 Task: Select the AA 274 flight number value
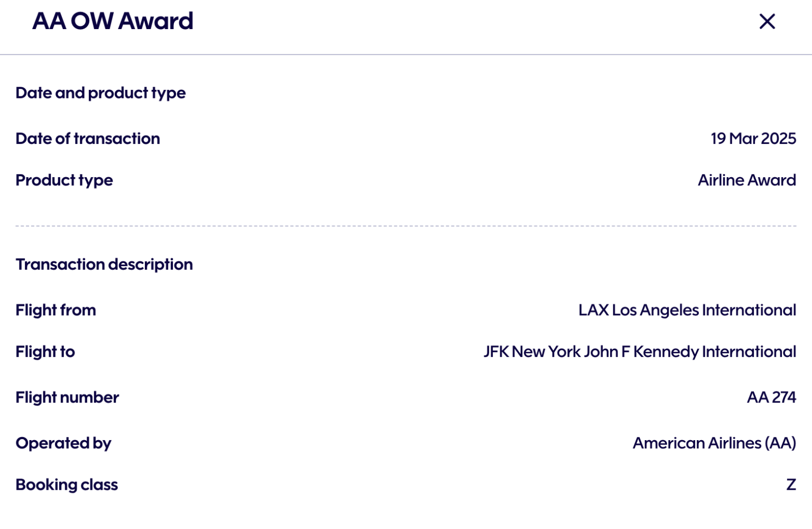[771, 397]
